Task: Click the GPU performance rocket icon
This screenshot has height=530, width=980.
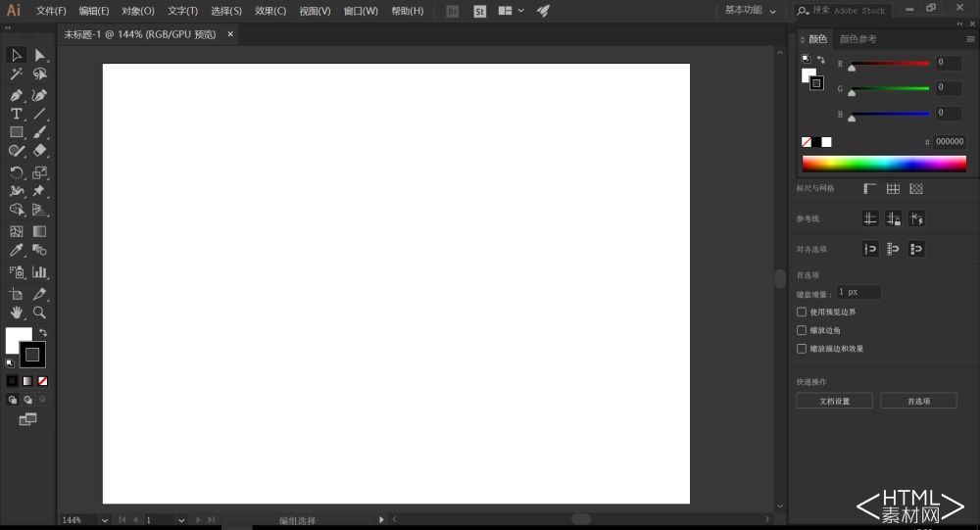Action: pyautogui.click(x=543, y=11)
